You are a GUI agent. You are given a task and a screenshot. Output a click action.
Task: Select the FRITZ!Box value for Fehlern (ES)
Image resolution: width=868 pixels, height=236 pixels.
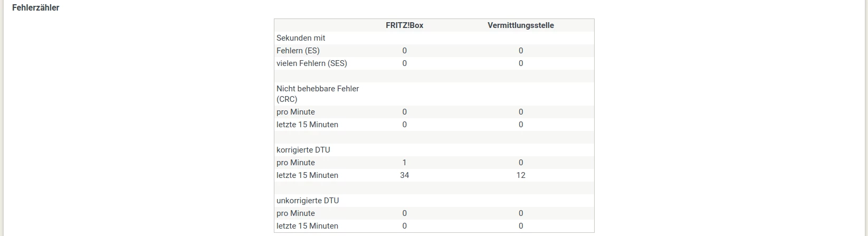[x=405, y=51]
